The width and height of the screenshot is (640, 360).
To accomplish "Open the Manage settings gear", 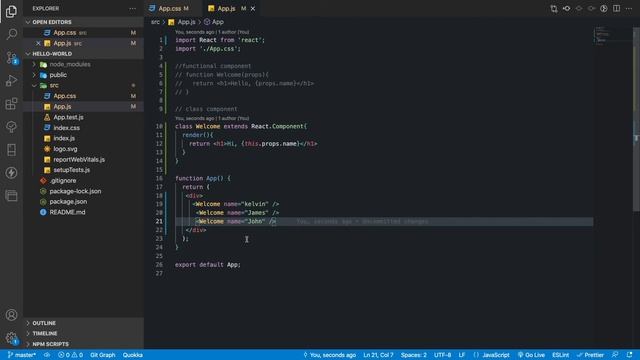I will click(x=11, y=338).
